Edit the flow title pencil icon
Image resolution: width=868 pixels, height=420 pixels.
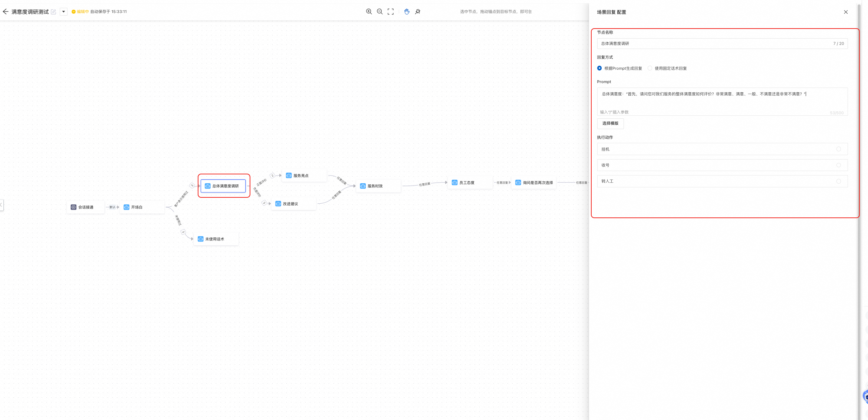[x=53, y=12]
